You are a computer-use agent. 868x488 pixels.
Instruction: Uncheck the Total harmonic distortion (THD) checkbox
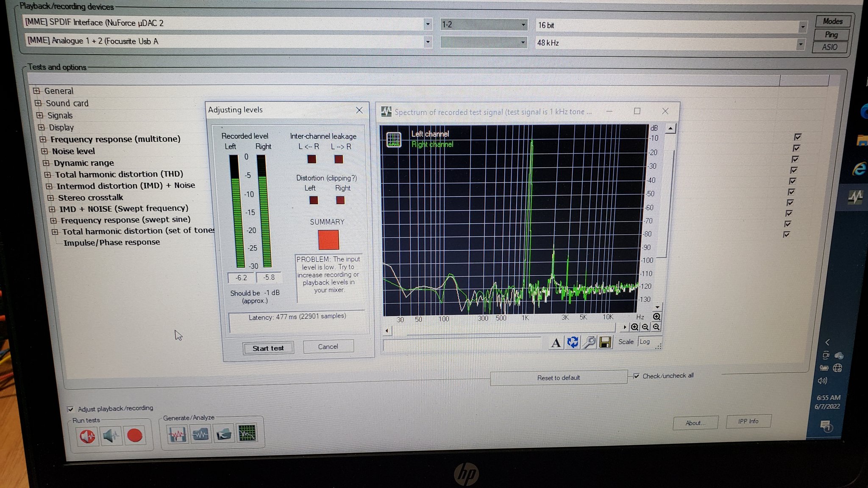coord(794,170)
